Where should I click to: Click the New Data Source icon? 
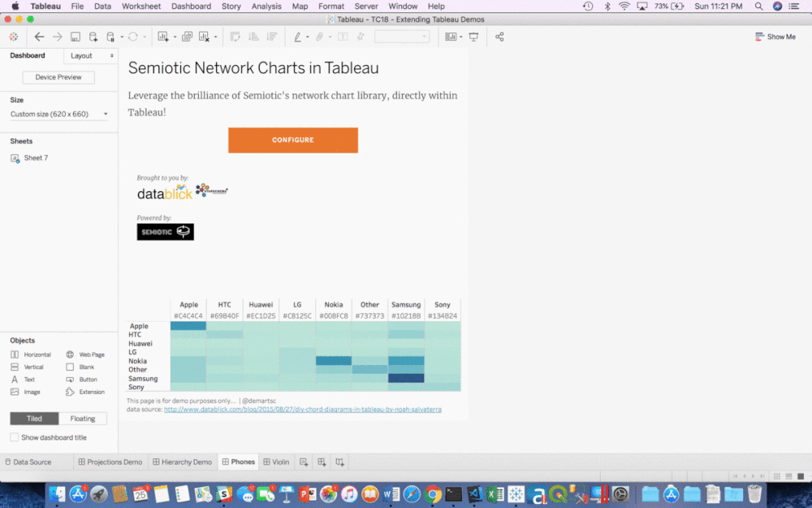93,37
